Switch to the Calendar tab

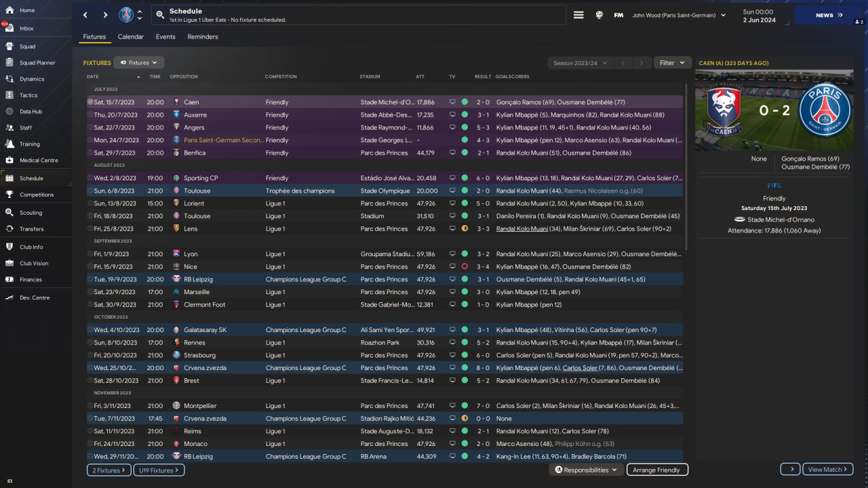130,37
